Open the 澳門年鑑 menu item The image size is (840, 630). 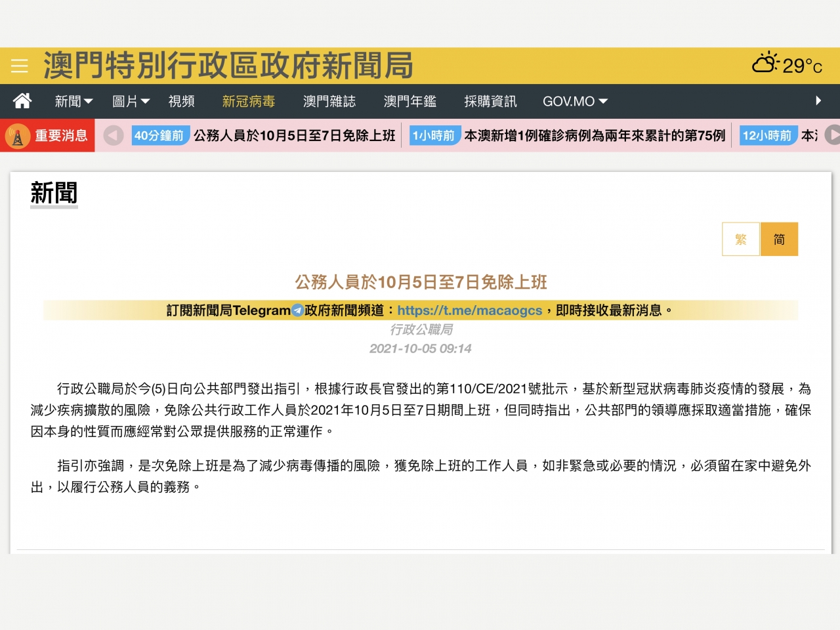click(x=409, y=101)
